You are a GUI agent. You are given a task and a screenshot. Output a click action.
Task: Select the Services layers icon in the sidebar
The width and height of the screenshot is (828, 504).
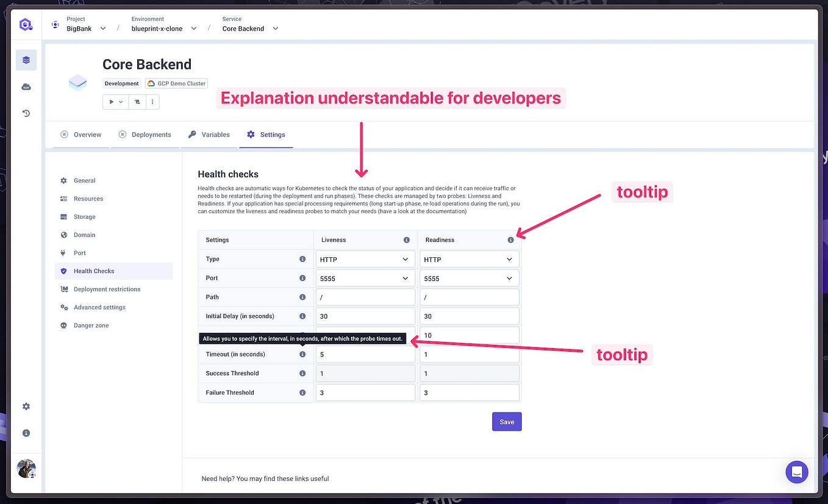[x=26, y=60]
